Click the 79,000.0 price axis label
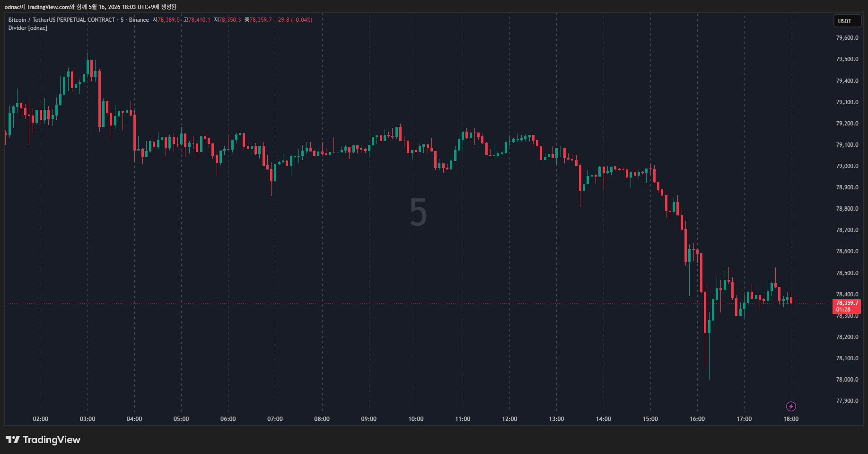 click(x=847, y=166)
